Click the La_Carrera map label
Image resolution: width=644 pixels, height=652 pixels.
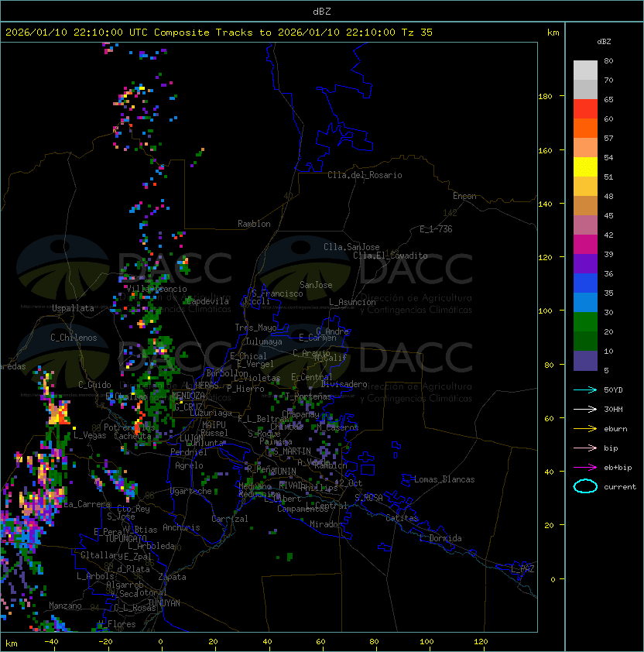pyautogui.click(x=87, y=504)
